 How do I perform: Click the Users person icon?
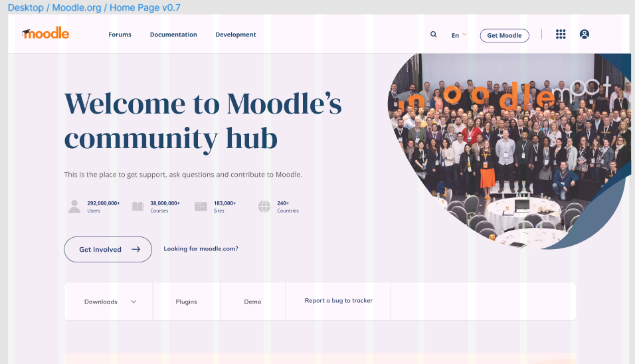[x=74, y=207]
